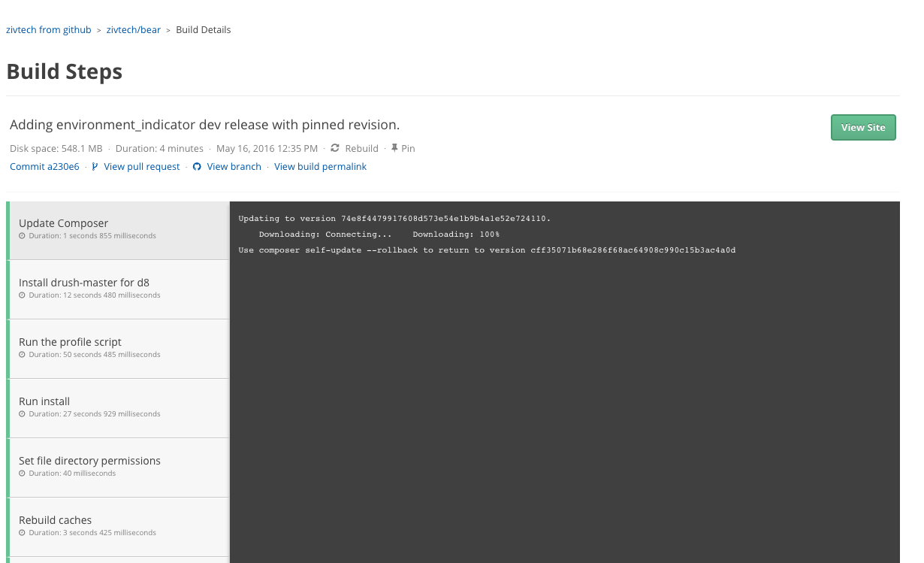Screen dimensions: 924x563
Task: Click the Rebuild refresh arrows icon
Action: pos(335,148)
